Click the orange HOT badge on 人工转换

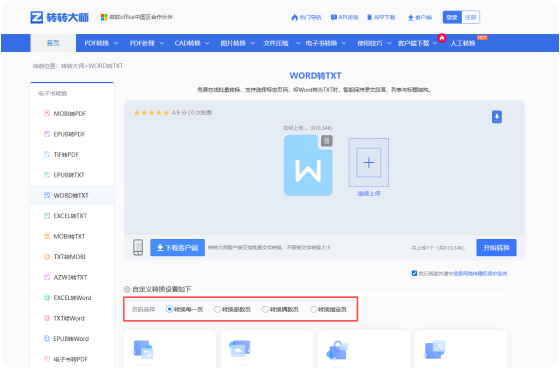pos(482,38)
